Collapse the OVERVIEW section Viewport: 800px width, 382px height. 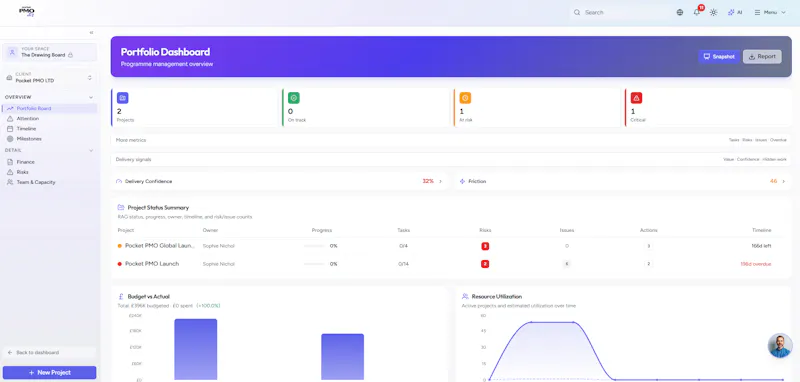(x=91, y=97)
